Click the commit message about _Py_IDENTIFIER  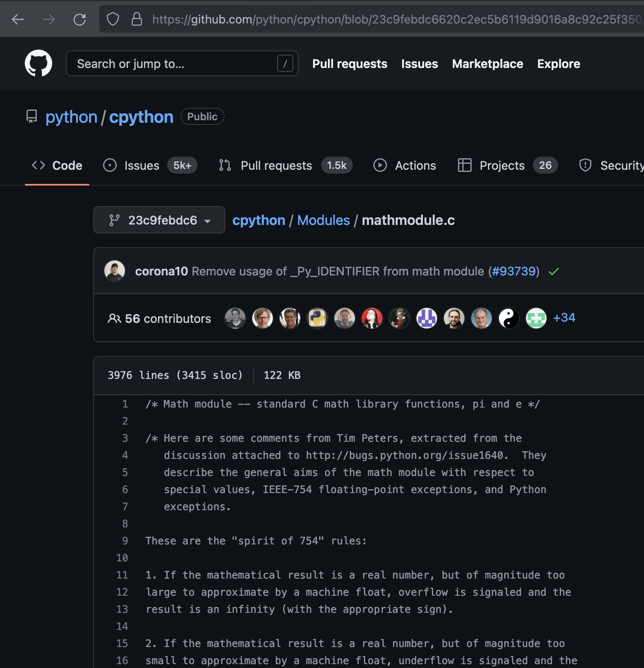(x=338, y=271)
